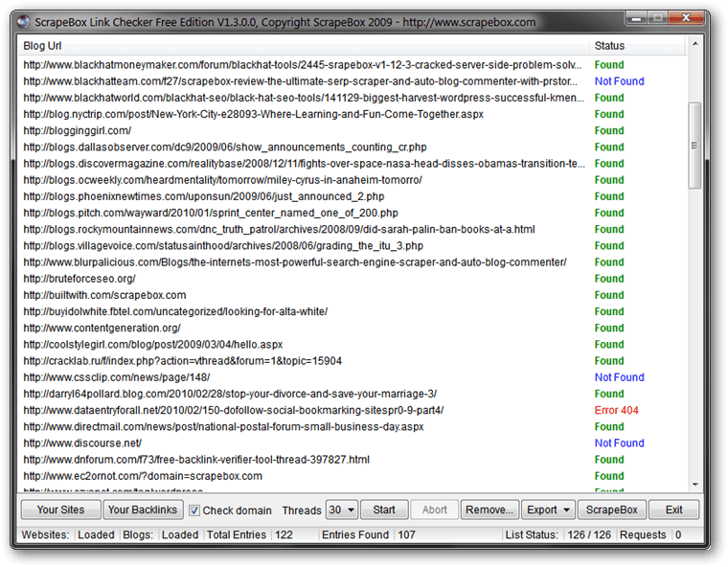Toggle the Check domain checkbox

[x=194, y=510]
